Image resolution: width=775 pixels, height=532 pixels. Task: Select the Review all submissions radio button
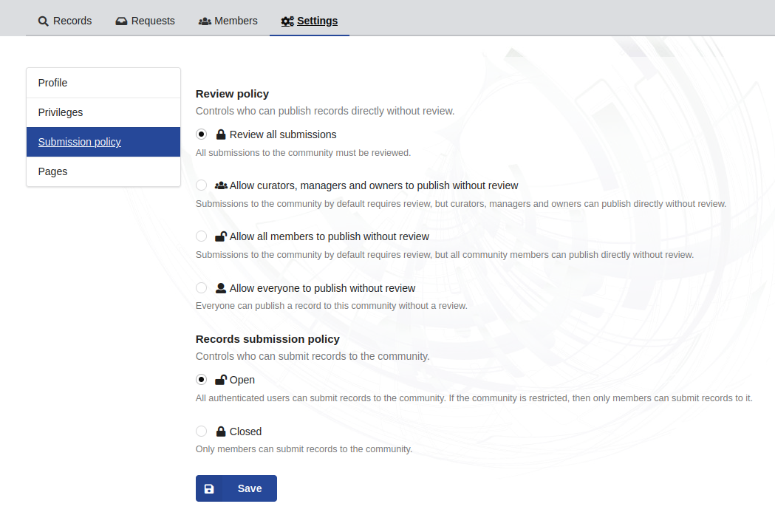[x=201, y=134]
